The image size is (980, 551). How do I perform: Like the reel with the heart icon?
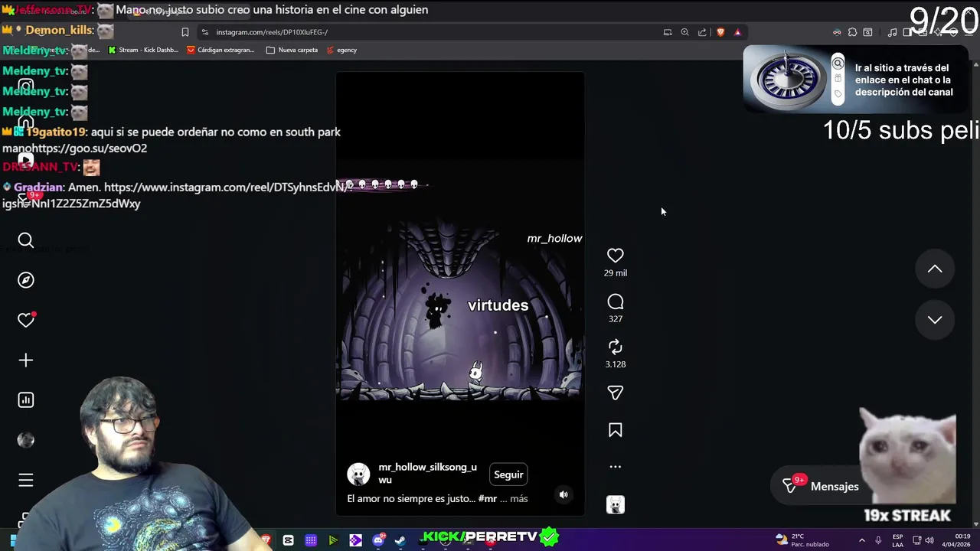[x=615, y=256]
